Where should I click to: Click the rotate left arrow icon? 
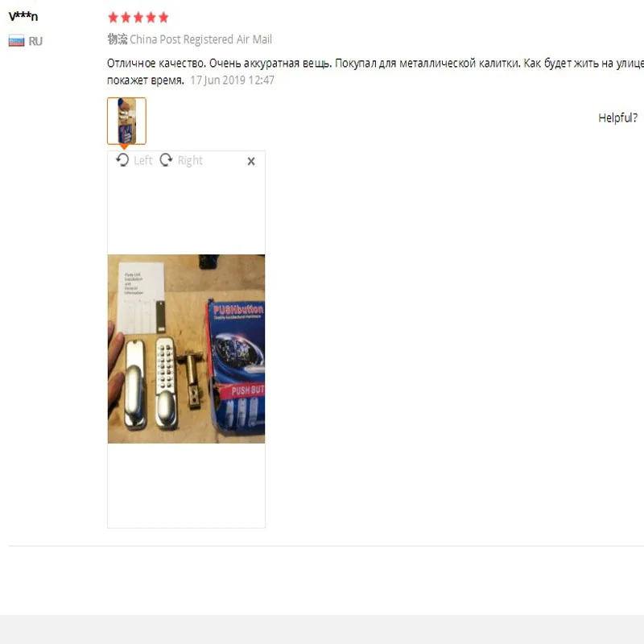click(122, 159)
